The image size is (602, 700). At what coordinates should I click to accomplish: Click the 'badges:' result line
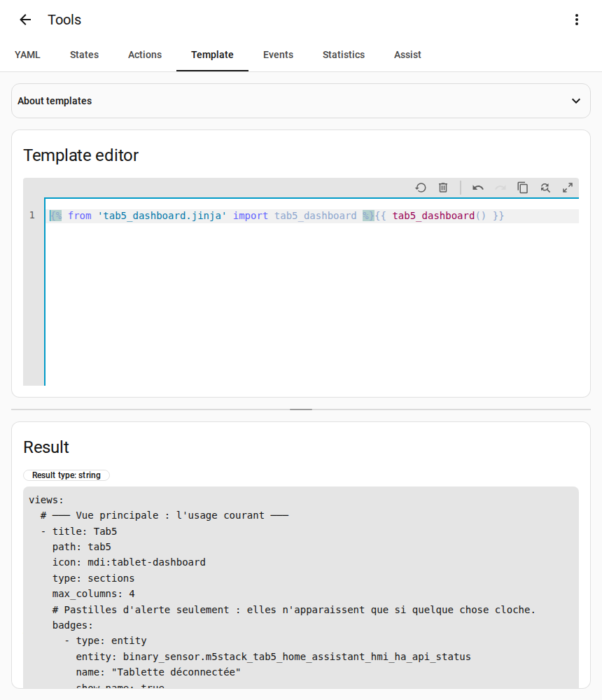(x=72, y=625)
